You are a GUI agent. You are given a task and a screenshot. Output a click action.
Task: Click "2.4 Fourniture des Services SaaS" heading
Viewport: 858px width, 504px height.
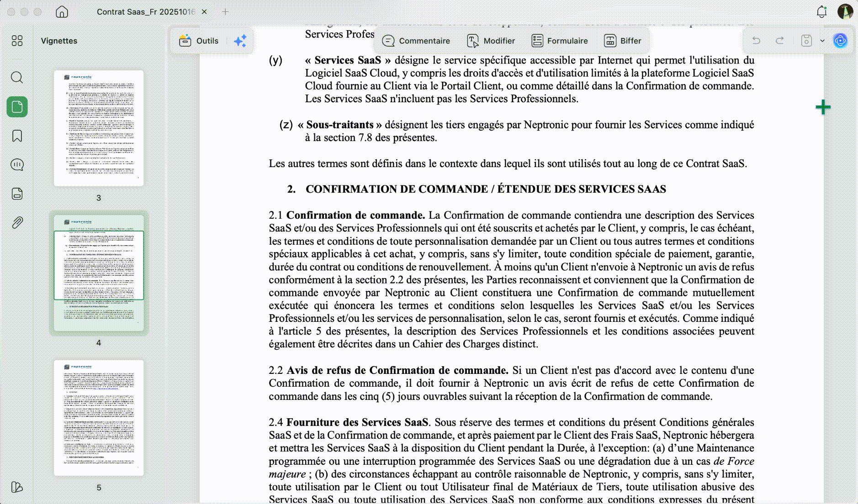click(x=349, y=422)
